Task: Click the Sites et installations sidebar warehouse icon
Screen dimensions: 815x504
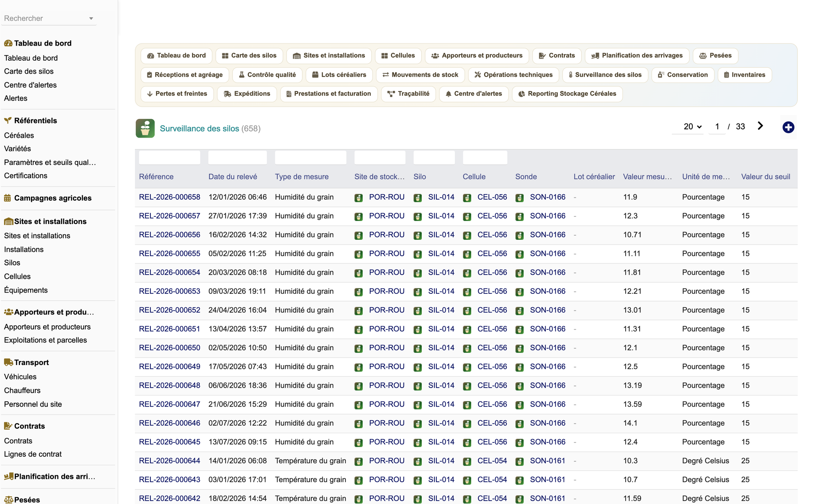Action: coord(8,221)
